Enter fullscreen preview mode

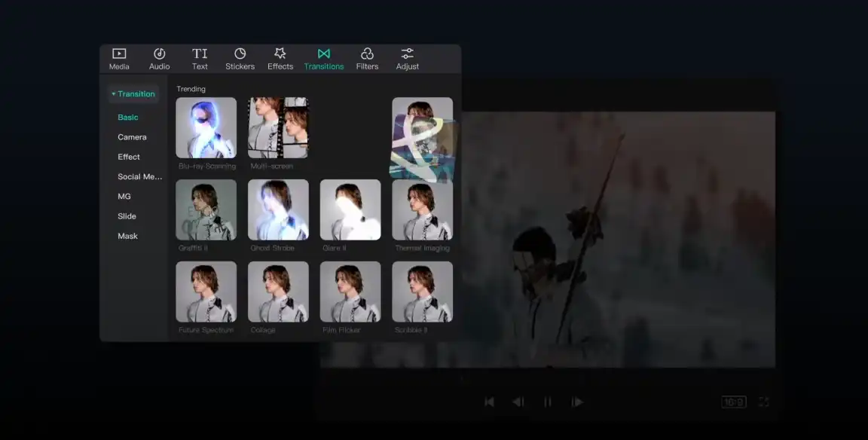[x=763, y=402]
